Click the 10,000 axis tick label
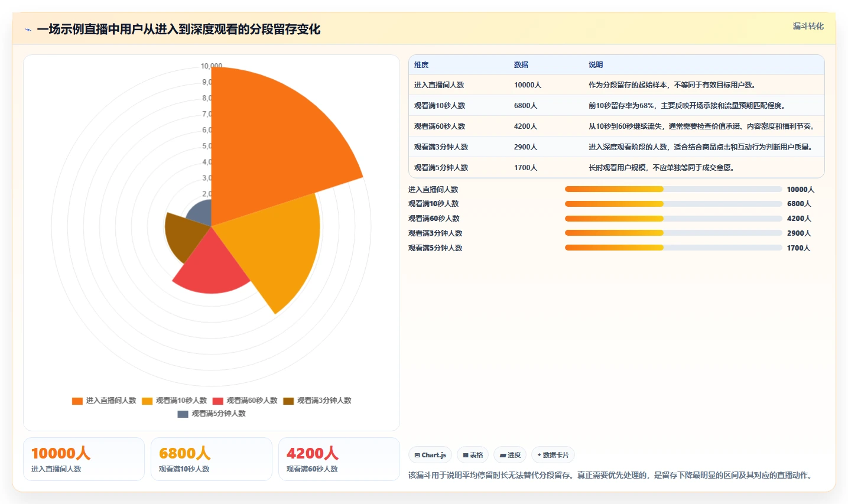848x504 pixels. pyautogui.click(x=212, y=66)
